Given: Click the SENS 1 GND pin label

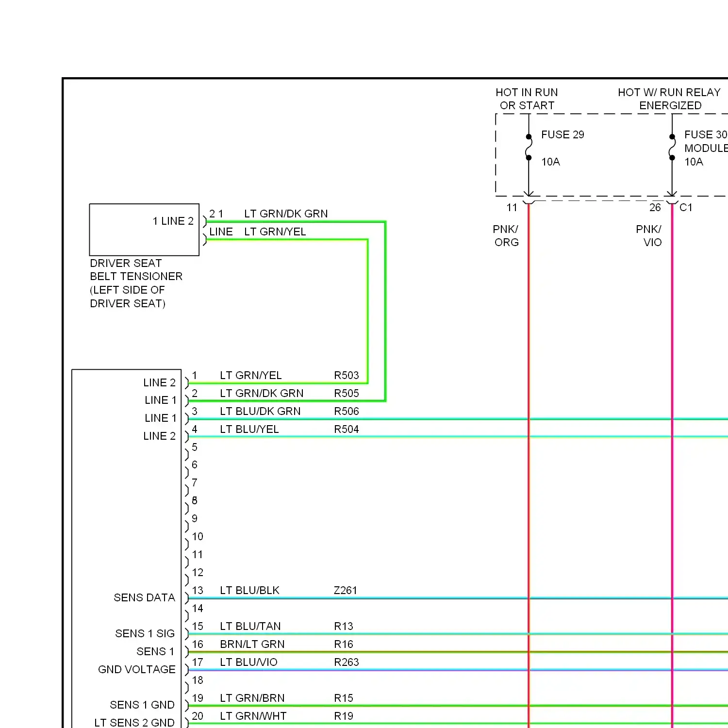Looking at the screenshot, I should coord(142,705).
